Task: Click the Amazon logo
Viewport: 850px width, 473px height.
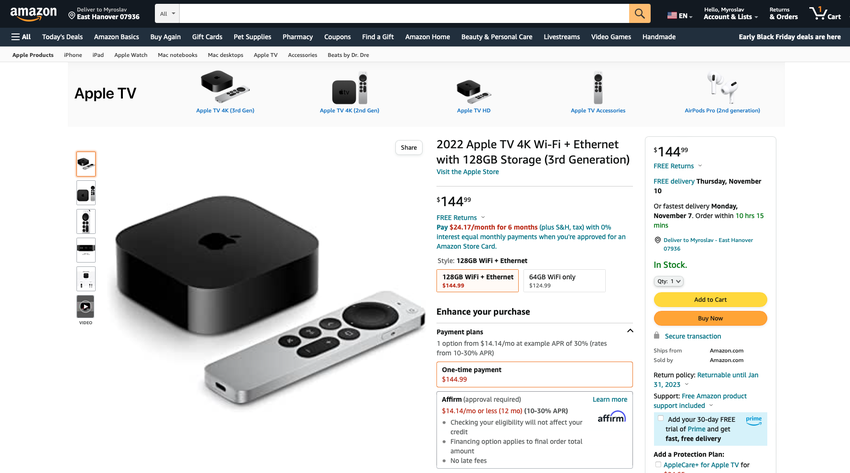Action: [x=33, y=14]
